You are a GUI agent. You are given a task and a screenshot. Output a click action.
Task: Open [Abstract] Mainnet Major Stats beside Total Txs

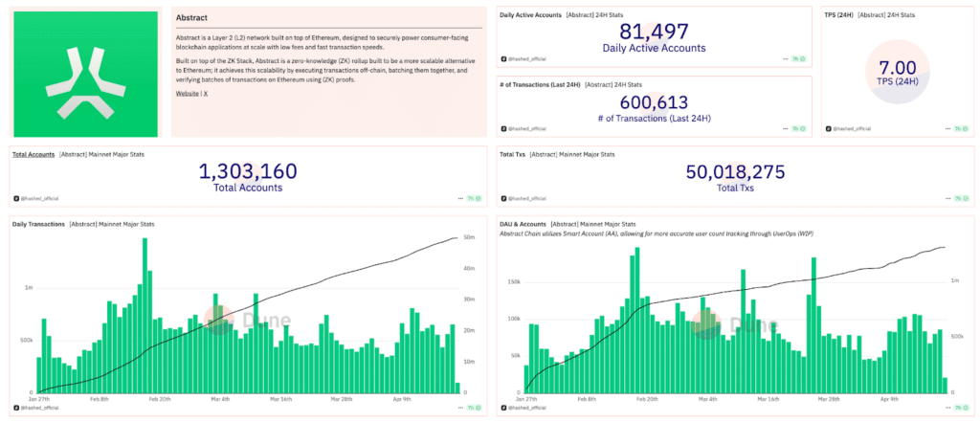(x=572, y=154)
